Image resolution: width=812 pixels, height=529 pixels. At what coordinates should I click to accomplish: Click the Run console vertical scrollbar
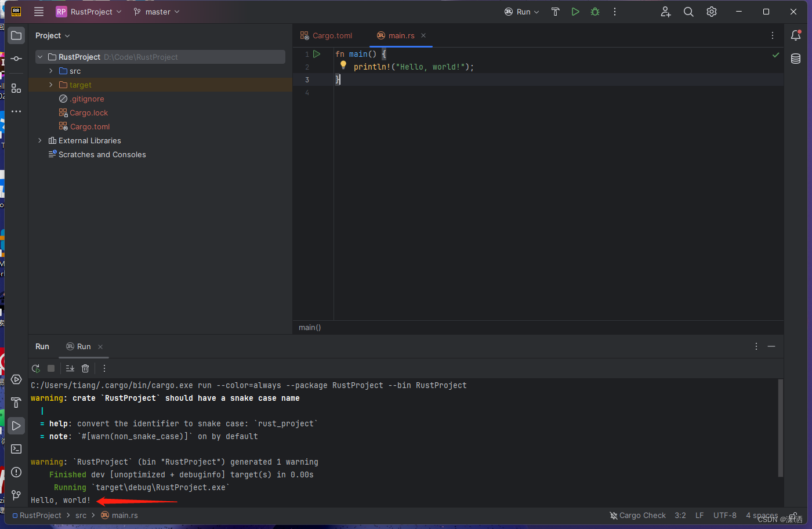pyautogui.click(x=780, y=428)
